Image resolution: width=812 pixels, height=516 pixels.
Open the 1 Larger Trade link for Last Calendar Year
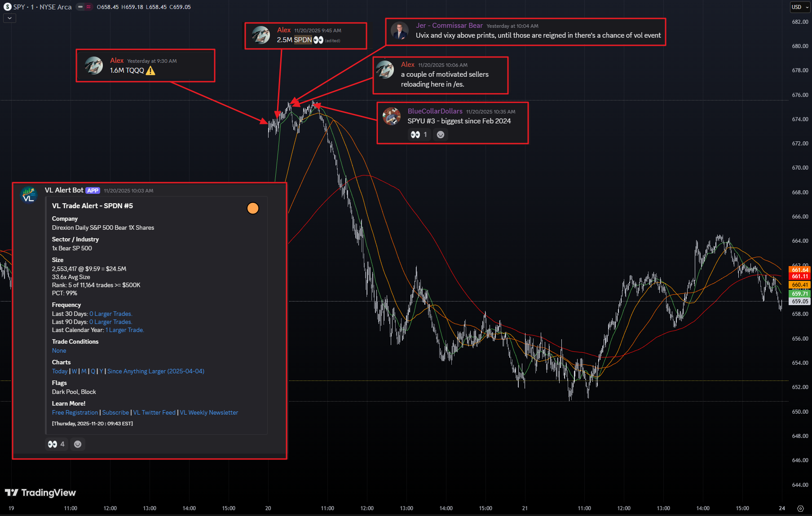(x=125, y=330)
